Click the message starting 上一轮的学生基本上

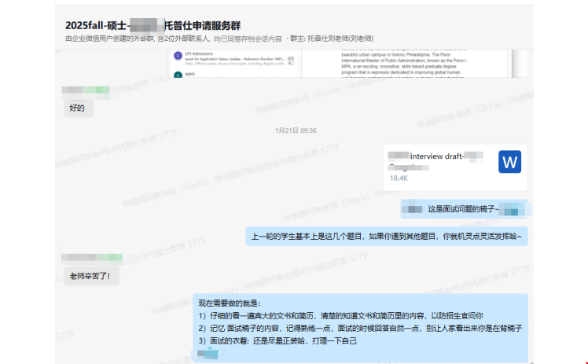coord(387,236)
